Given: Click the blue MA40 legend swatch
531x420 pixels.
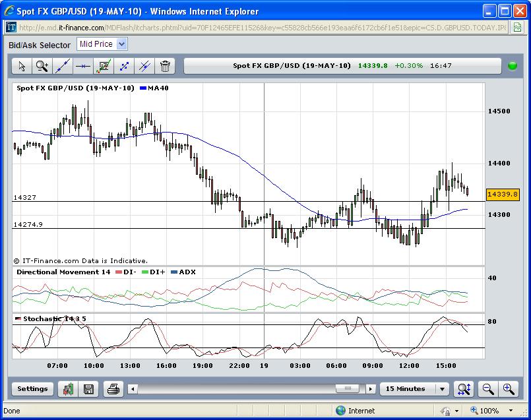Looking at the screenshot, I should [x=143, y=88].
